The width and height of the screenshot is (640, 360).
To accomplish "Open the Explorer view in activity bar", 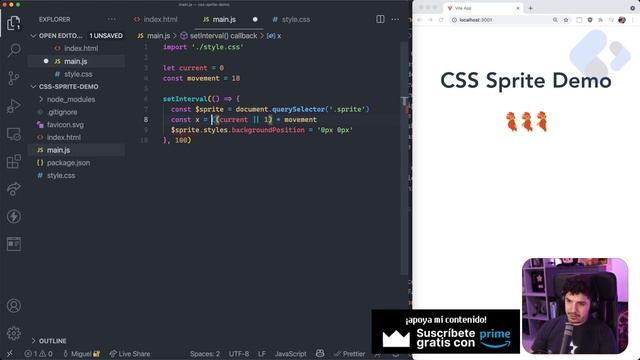I will [13, 23].
